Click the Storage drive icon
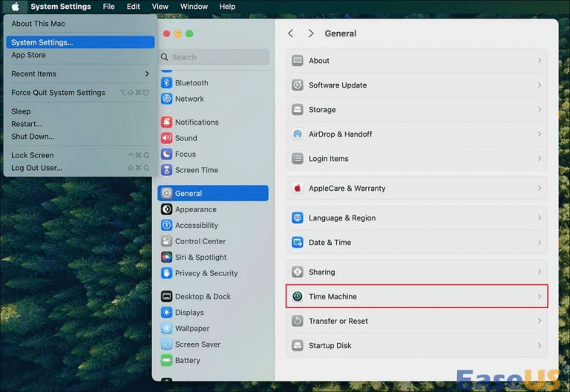The image size is (570, 392). pos(298,109)
